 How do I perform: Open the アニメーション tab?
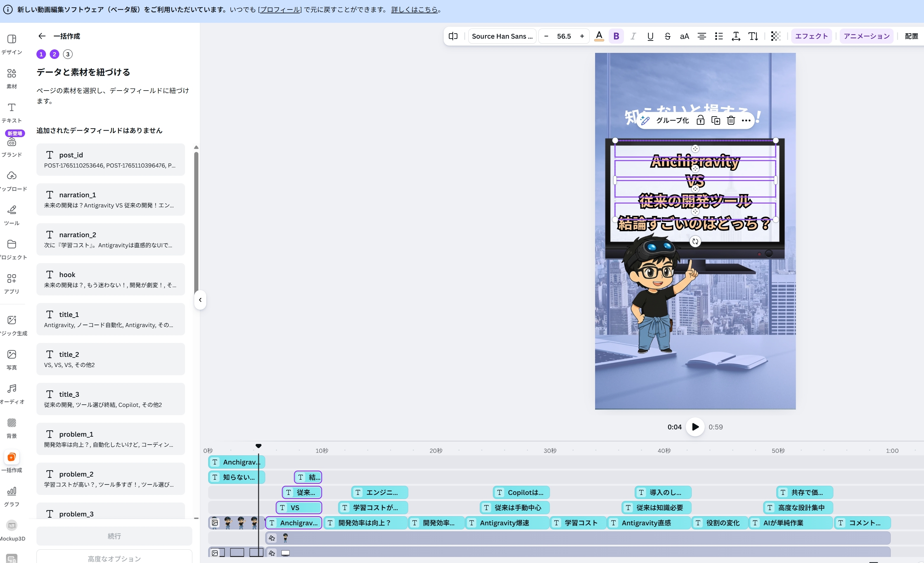click(866, 36)
